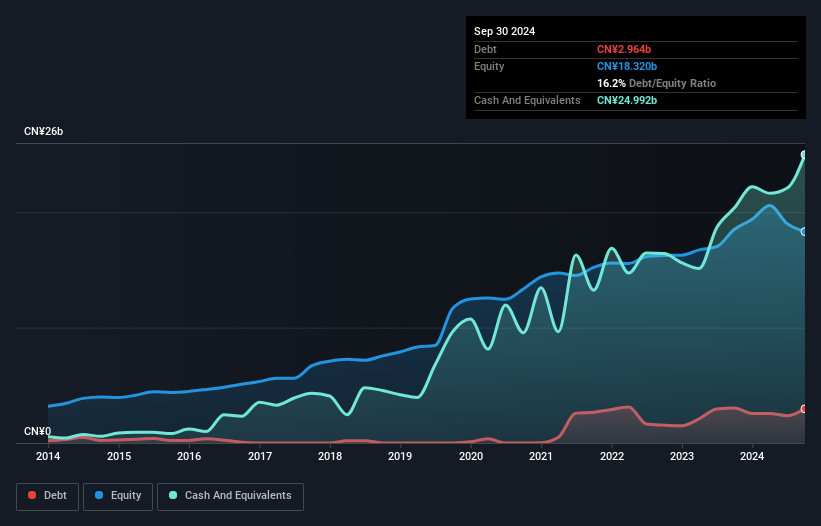Click the teal Cash And Equivalents legend dot
The height and width of the screenshot is (526, 821).
(173, 495)
